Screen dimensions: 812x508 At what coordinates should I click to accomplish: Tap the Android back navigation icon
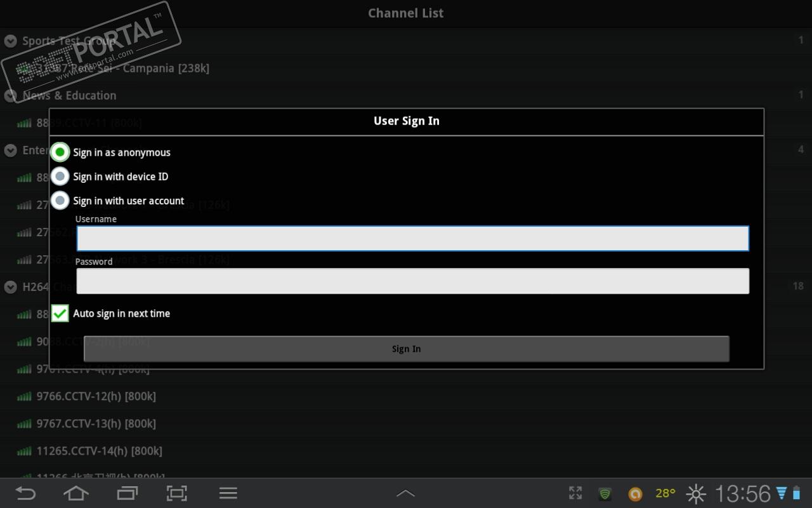[x=25, y=493]
